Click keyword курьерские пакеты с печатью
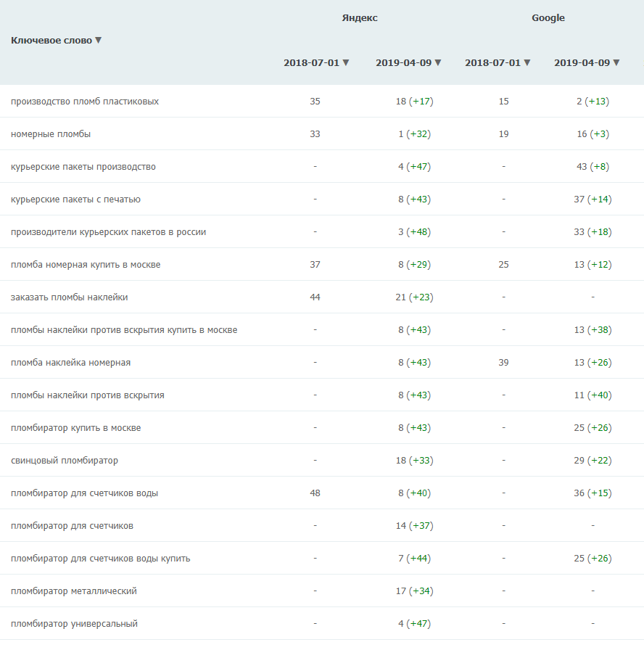The image size is (644, 650). pos(76,199)
